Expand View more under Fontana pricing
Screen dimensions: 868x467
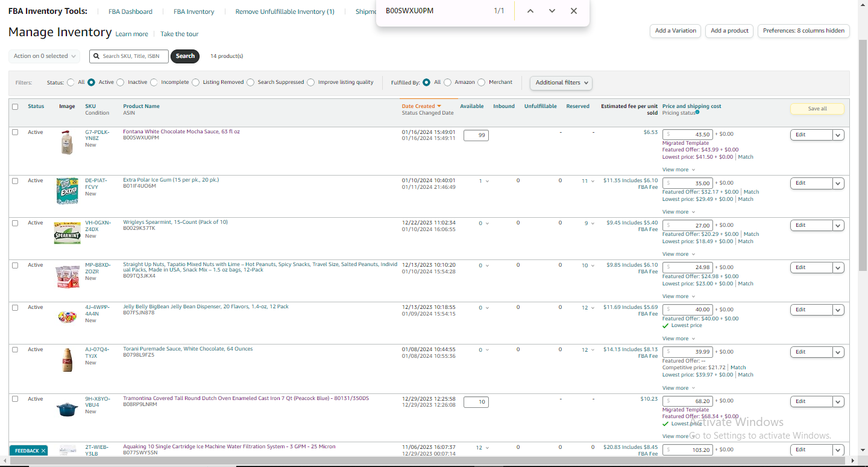click(x=679, y=170)
